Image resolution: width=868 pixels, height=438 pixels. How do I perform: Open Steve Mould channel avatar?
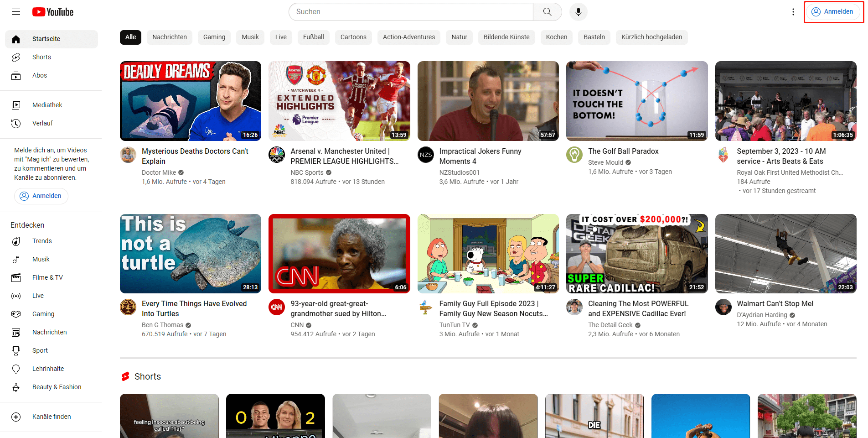tap(574, 155)
